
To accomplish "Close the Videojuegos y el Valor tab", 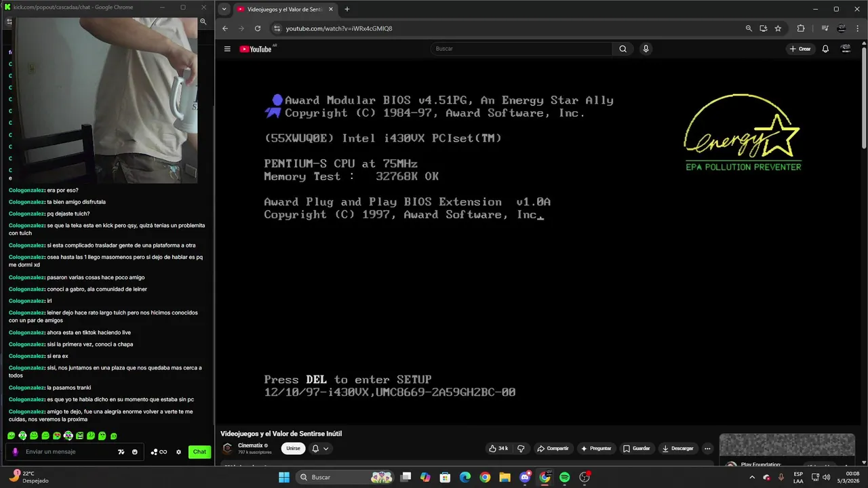I will tap(331, 9).
